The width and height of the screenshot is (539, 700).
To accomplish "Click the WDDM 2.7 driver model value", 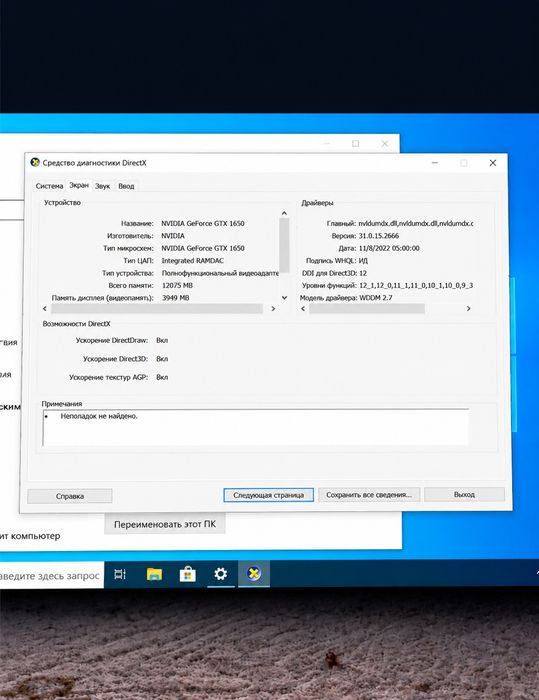I will coord(376,297).
